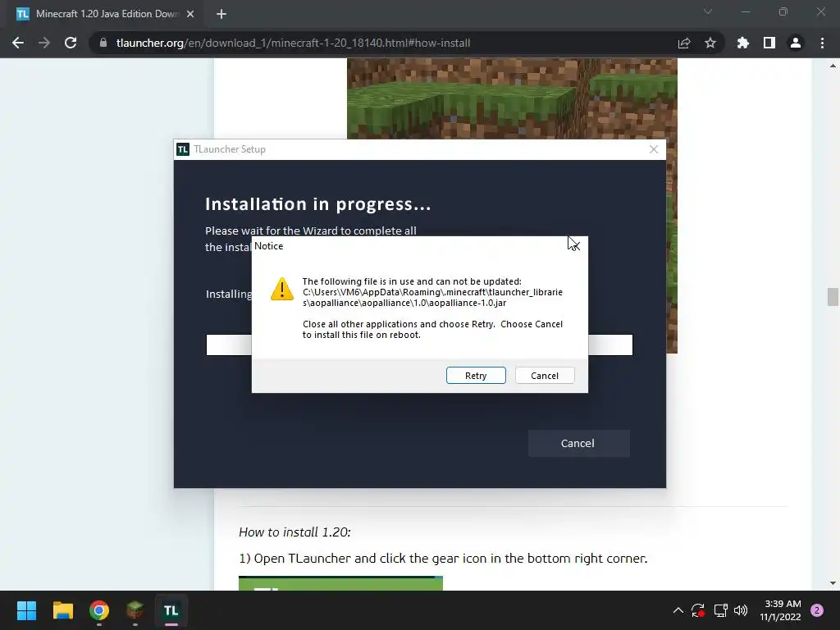
Task: Click the yellow warning icon in Notice
Action: pos(282,290)
